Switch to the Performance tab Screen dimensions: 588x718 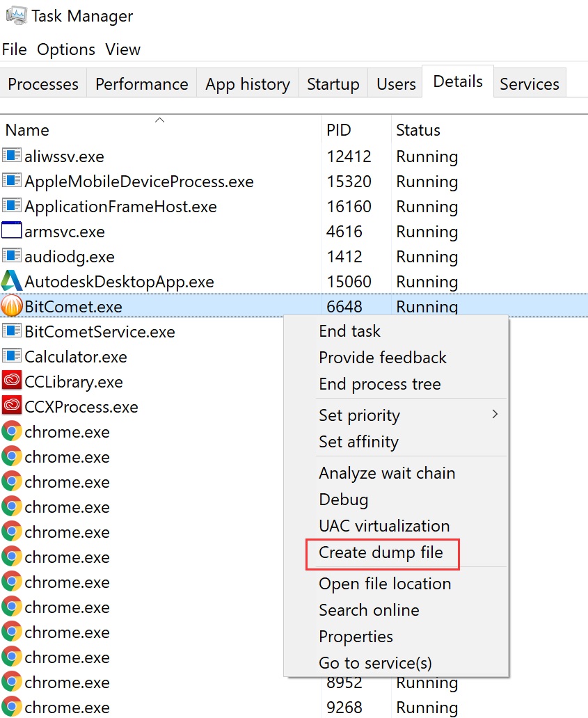click(x=141, y=83)
